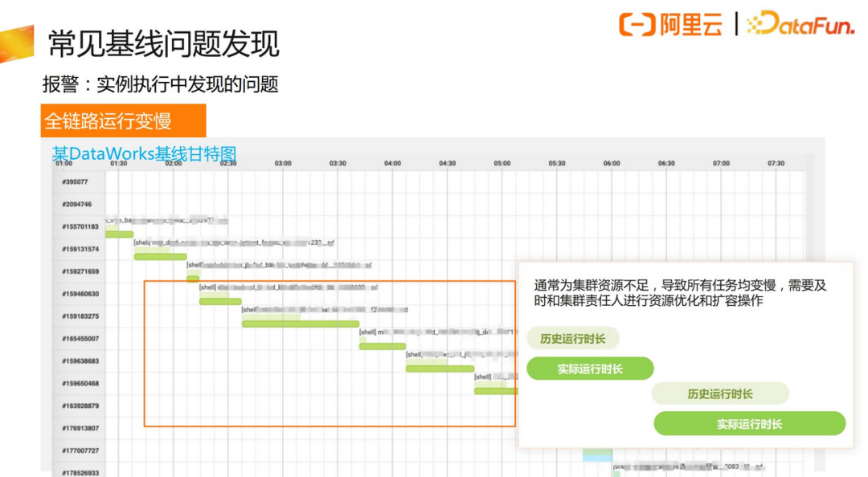This screenshot has width=868, height=477.
Task: Select Gantt row #163928879
Action: coord(80,406)
